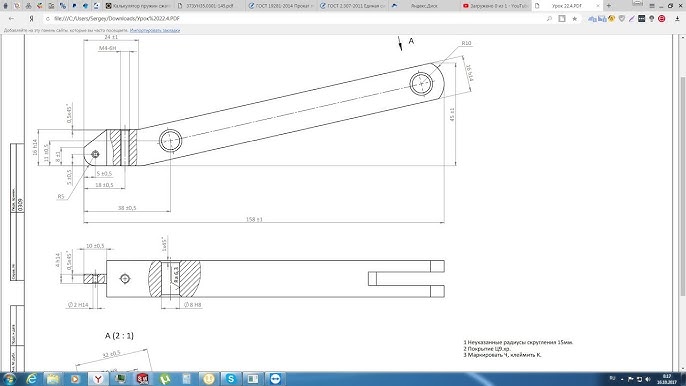Click the 'R5' radius label
The height and width of the screenshot is (386, 686).
point(61,197)
